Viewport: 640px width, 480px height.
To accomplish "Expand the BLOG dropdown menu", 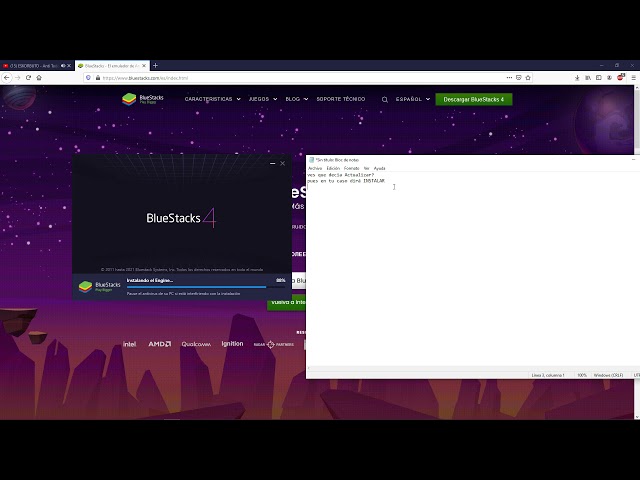I will pyautogui.click(x=297, y=99).
